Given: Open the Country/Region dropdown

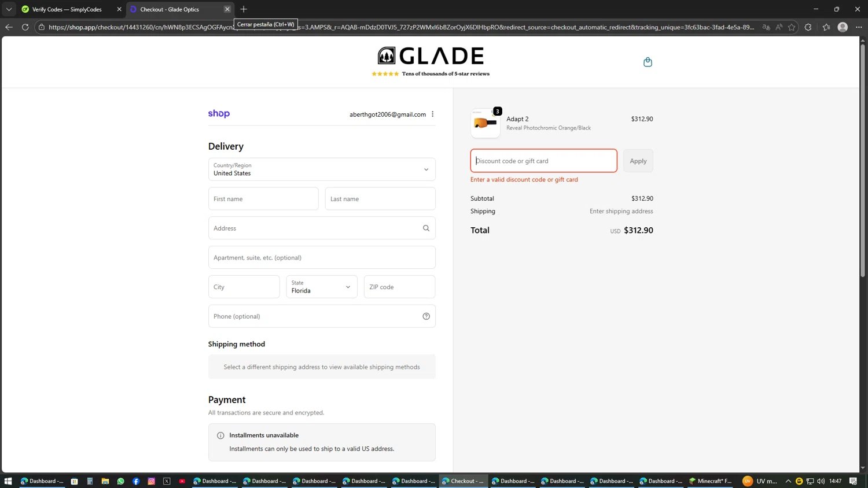Looking at the screenshot, I should coord(322,169).
